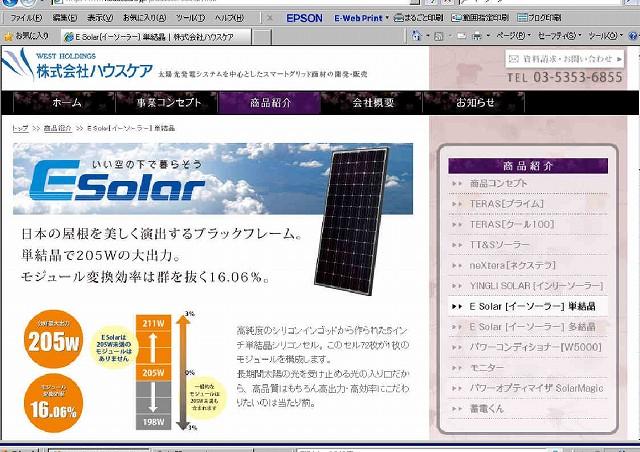
Task: Open モニター sidebar link
Action: (487, 367)
